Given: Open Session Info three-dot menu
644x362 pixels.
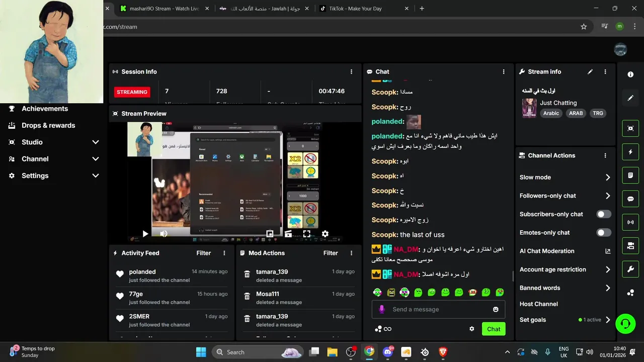Looking at the screenshot, I should coord(351,72).
